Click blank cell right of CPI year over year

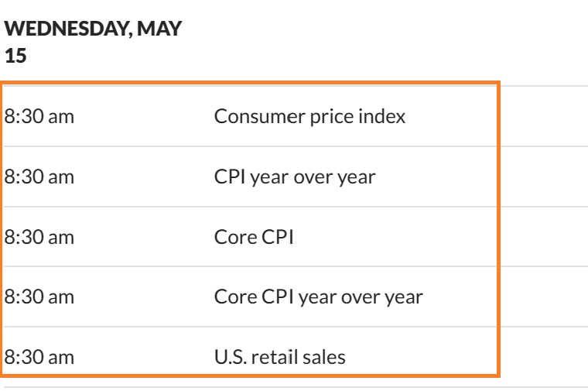[542, 177]
